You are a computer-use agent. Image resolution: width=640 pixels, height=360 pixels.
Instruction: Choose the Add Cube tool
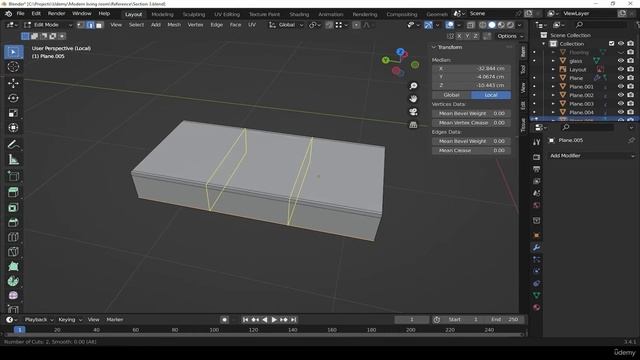pyautogui.click(x=13, y=176)
